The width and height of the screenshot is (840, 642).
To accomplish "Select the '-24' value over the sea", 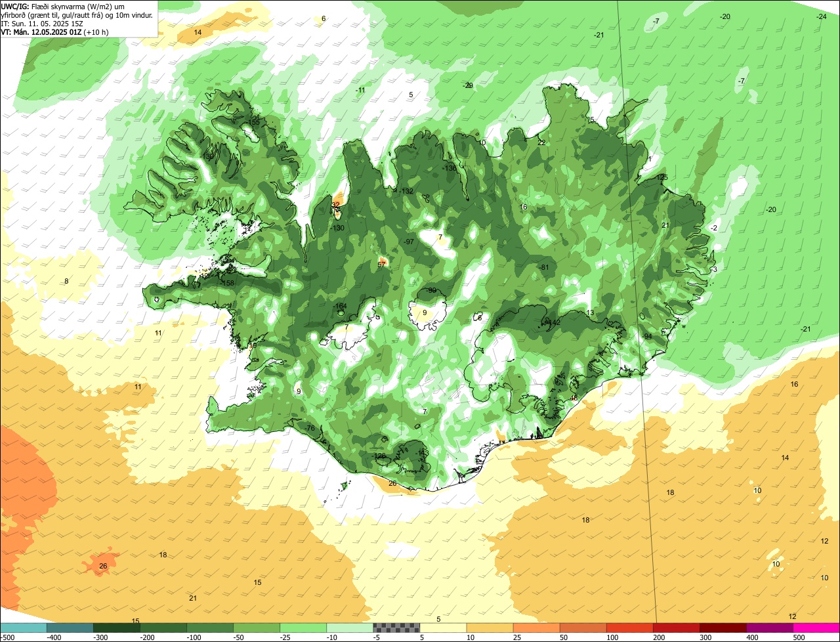I will coord(822,16).
